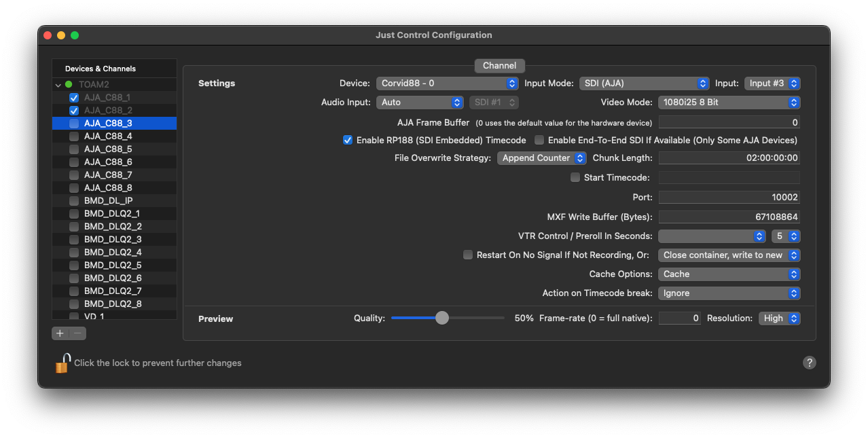Click the Frame-rate input field

click(x=679, y=318)
